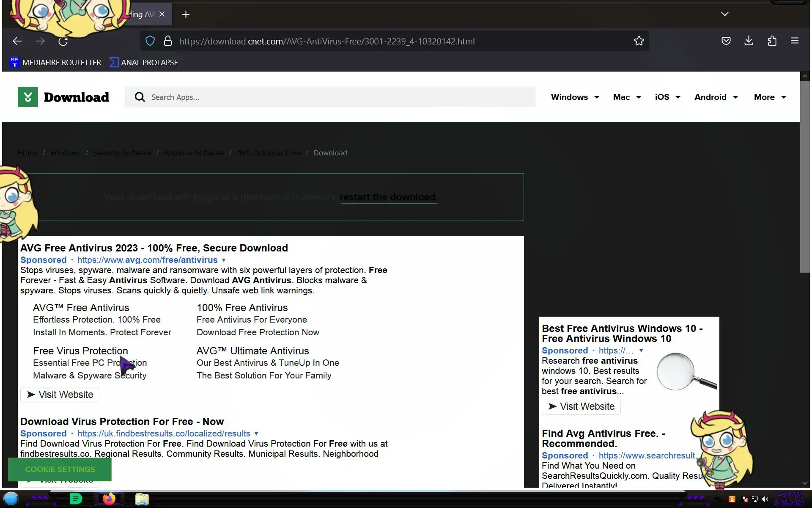Click the browser back arrow

(17, 41)
